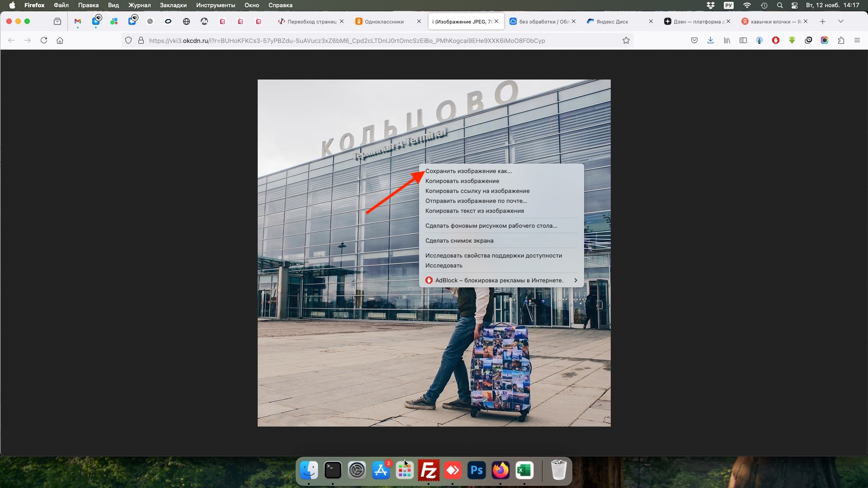868x488 pixels.
Task: Open the Downloads panel
Action: pos(711,40)
